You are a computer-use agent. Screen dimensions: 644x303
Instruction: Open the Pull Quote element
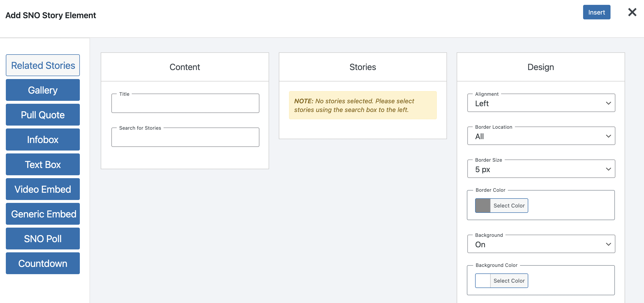[43, 115]
